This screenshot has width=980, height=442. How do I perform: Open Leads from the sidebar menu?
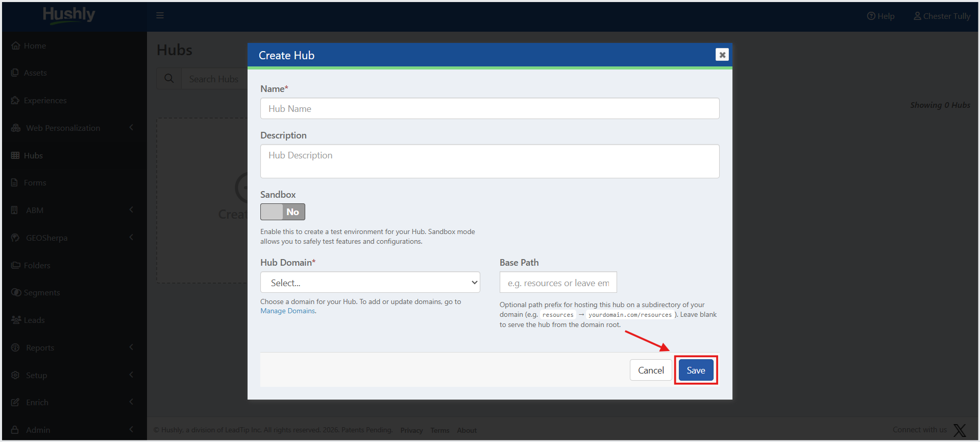pos(34,320)
